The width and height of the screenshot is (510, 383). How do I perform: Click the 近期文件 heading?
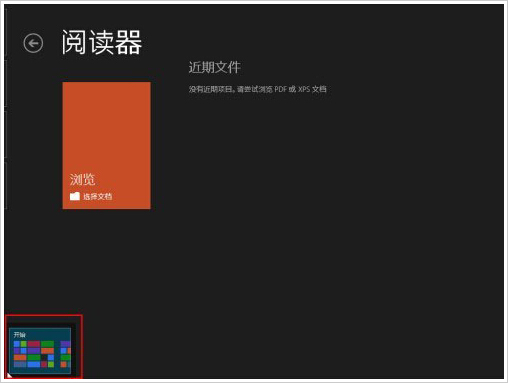tap(214, 67)
